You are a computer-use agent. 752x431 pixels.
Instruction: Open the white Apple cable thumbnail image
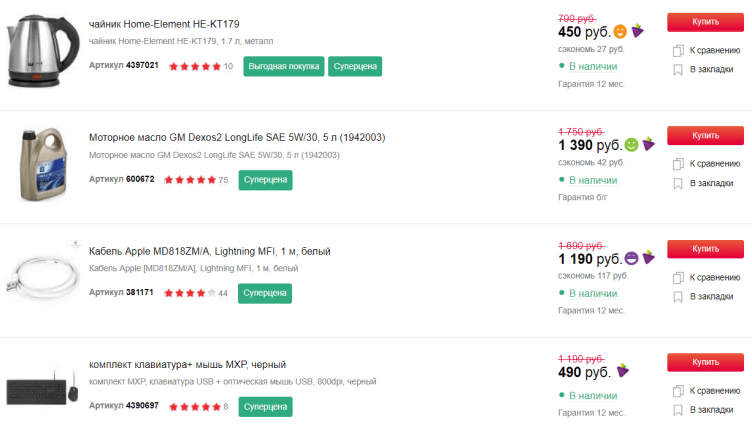(43, 272)
